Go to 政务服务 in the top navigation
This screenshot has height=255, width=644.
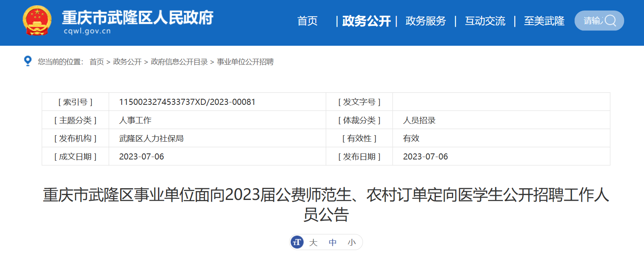click(x=425, y=21)
